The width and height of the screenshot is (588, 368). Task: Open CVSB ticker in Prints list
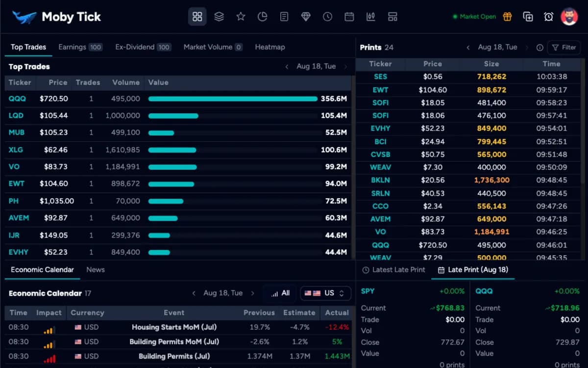click(x=380, y=154)
